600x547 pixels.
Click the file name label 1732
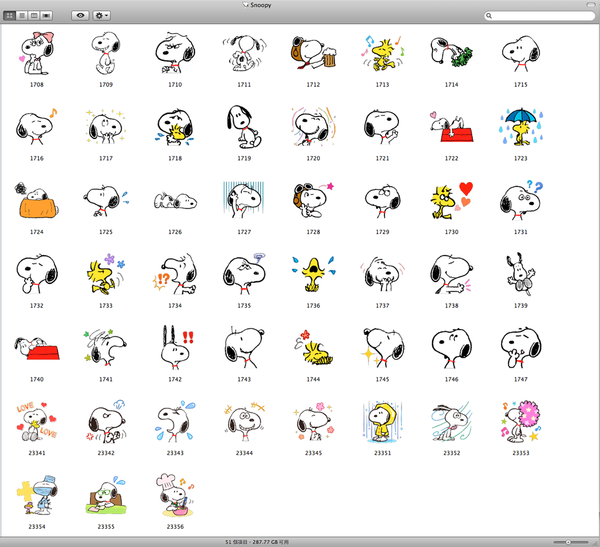click(x=37, y=305)
